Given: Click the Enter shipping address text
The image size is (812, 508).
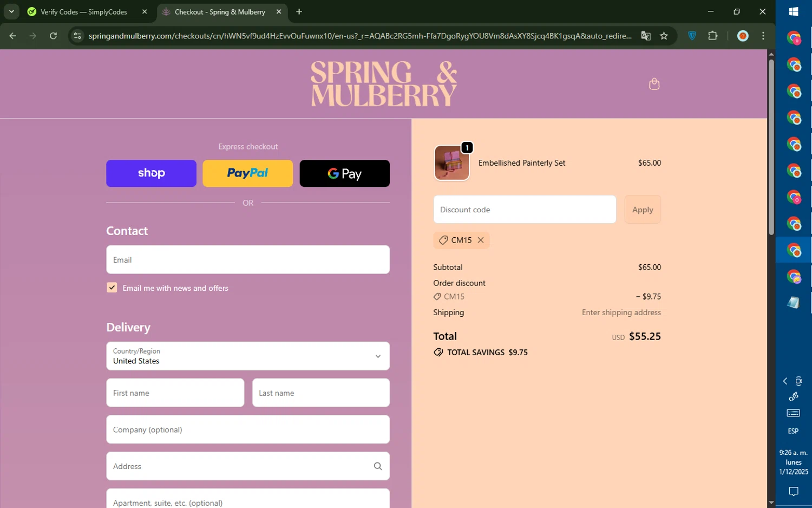Looking at the screenshot, I should pyautogui.click(x=621, y=312).
